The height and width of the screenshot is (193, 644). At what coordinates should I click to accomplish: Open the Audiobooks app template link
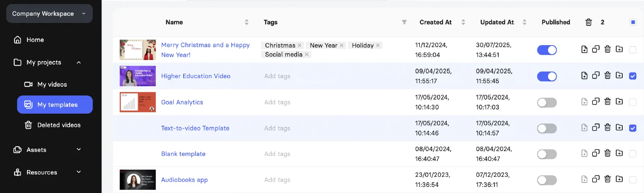click(184, 180)
